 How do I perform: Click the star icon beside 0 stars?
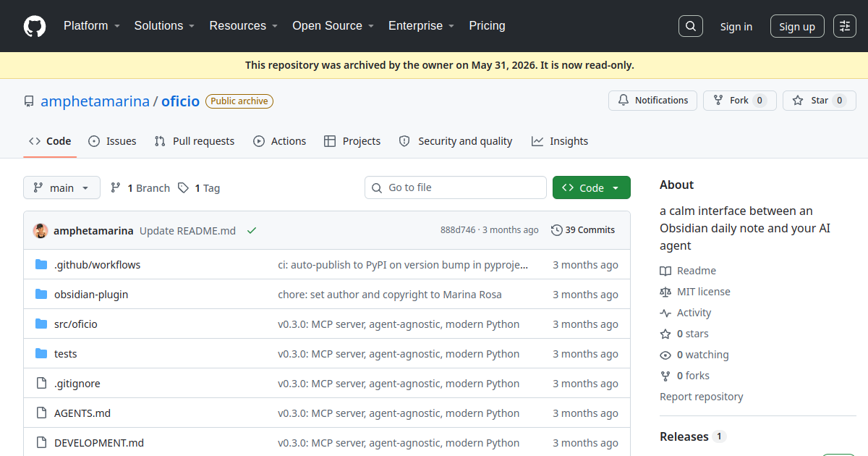coord(665,334)
